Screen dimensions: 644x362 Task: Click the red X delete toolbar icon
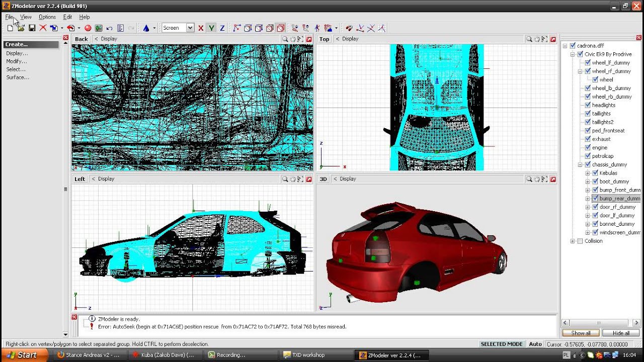(x=43, y=28)
